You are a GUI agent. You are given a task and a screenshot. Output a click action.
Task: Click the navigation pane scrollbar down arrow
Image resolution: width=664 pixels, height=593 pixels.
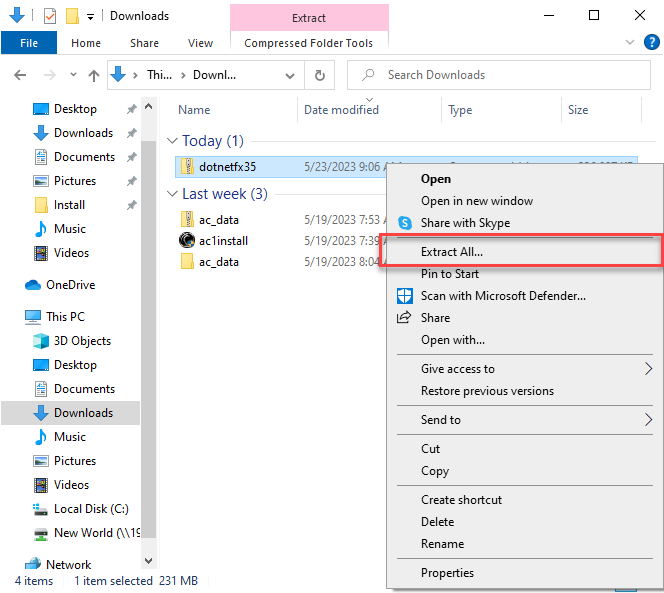(149, 561)
